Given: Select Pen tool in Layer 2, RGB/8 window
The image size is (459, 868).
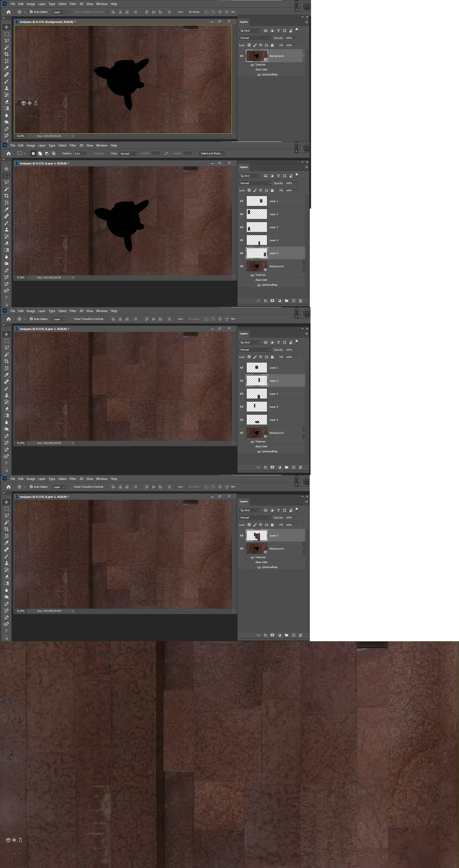Looking at the screenshot, I should (7, 436).
